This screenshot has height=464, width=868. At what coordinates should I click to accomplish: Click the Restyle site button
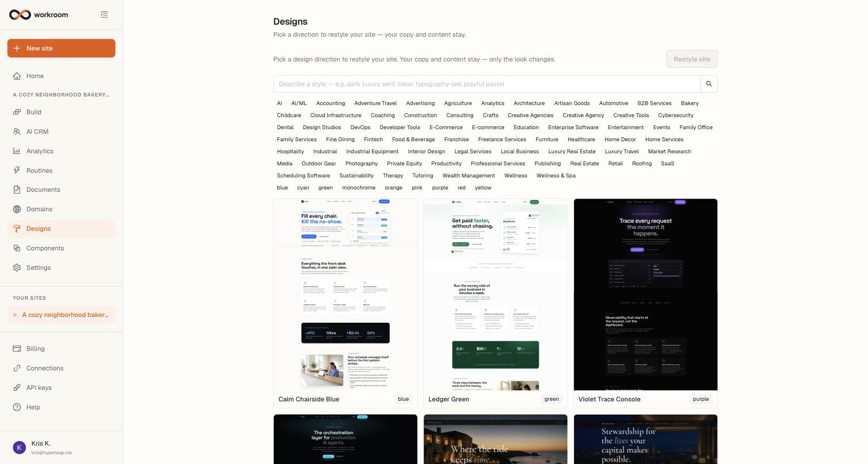[x=692, y=59]
